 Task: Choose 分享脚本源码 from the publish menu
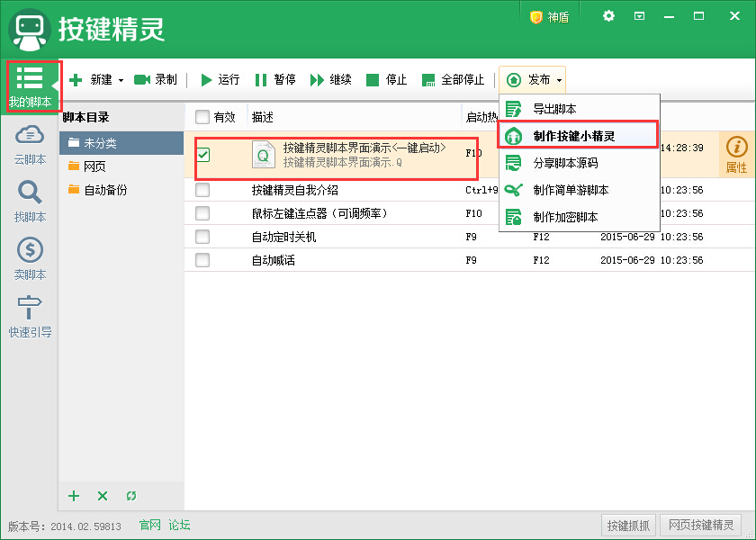coord(579,163)
